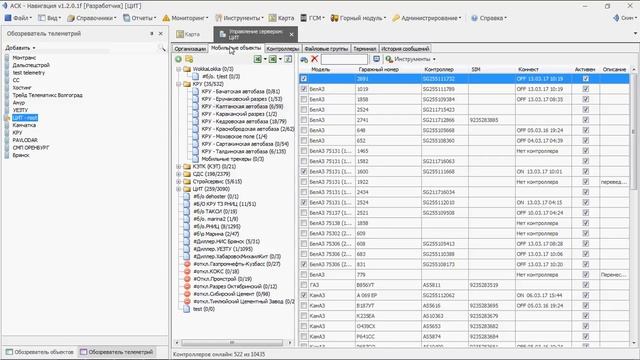Screen dimensions: 640x360
Task: Click the yellow add group folder icon
Action: coord(189,59)
